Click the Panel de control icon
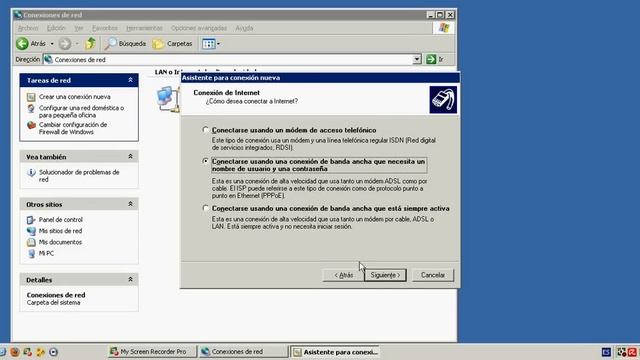640x360 pixels. click(31, 220)
